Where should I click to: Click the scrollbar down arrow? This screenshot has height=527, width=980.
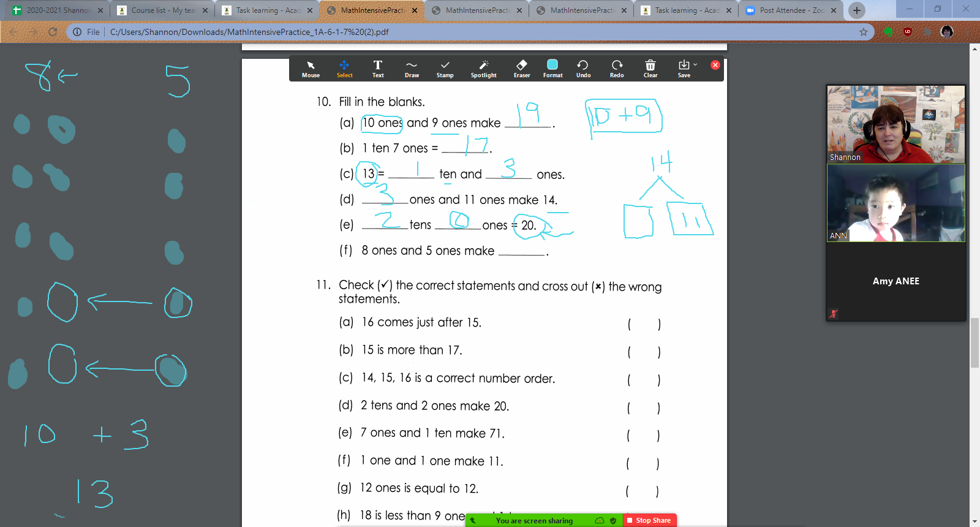[974, 521]
